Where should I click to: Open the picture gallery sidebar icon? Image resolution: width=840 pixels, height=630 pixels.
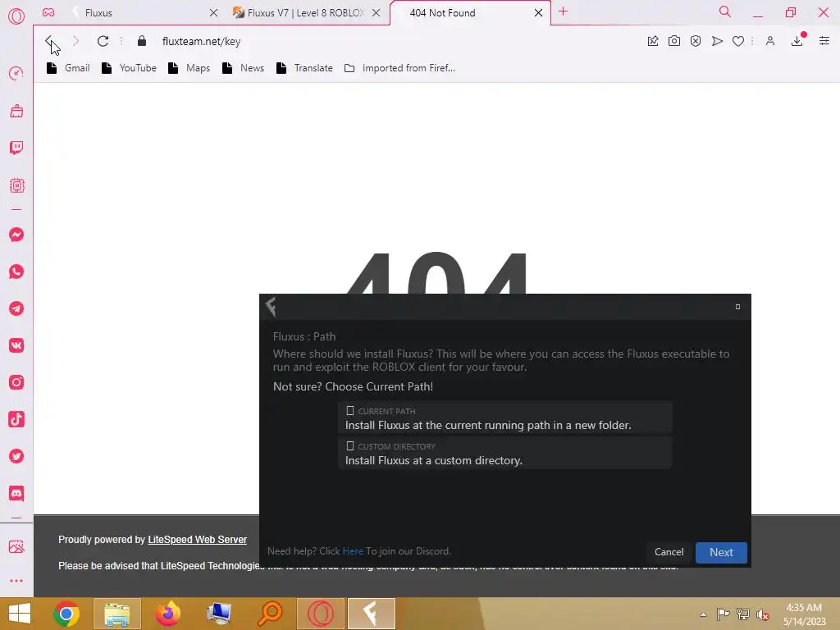click(16, 546)
